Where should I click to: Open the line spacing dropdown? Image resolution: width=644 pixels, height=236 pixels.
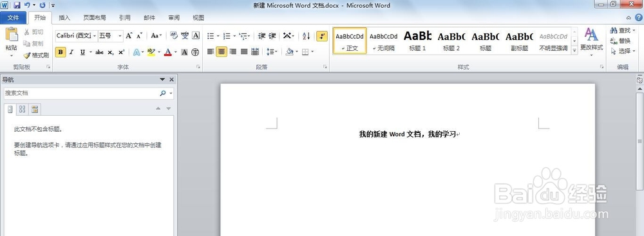click(x=272, y=51)
